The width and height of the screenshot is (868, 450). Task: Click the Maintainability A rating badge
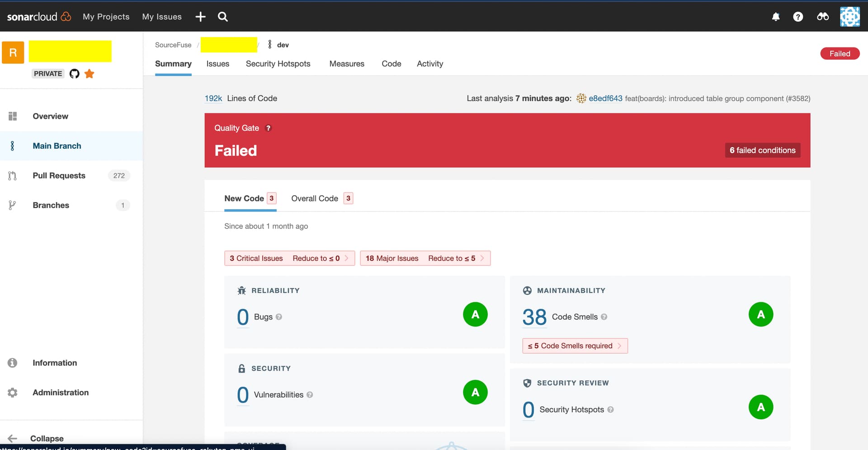pyautogui.click(x=761, y=314)
